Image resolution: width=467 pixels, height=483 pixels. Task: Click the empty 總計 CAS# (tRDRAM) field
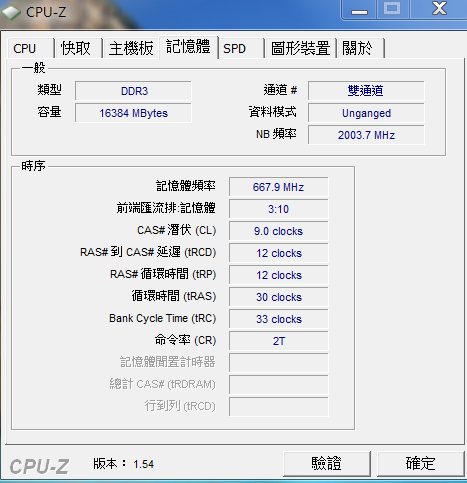coord(279,385)
